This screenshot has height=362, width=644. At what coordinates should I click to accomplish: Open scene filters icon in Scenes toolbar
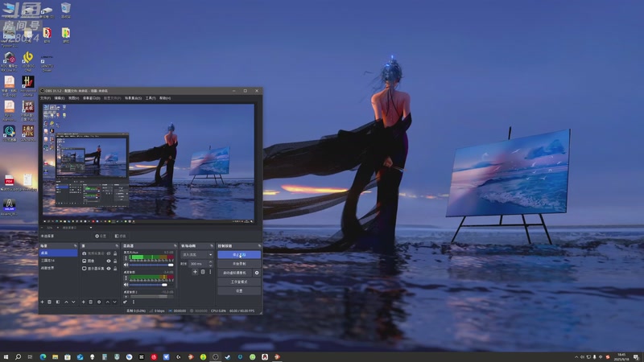point(57,302)
